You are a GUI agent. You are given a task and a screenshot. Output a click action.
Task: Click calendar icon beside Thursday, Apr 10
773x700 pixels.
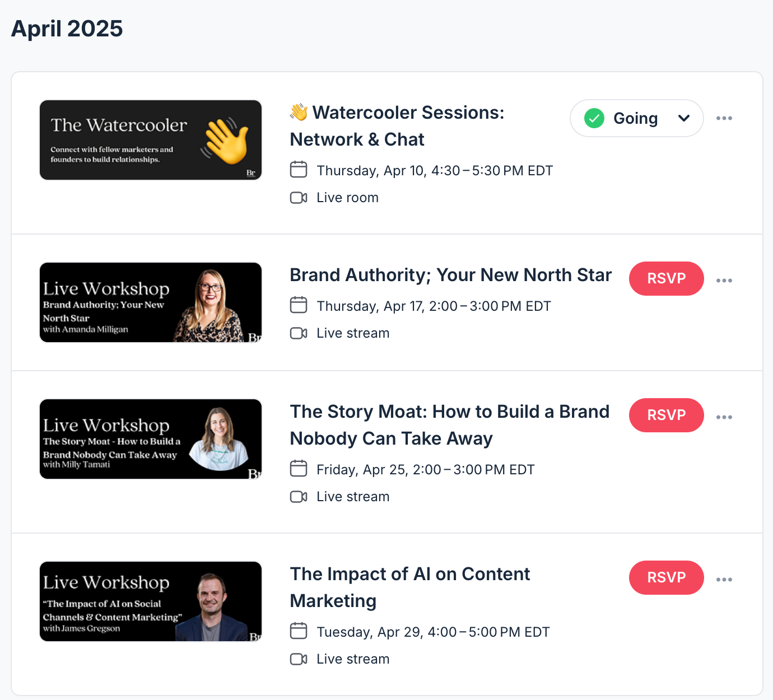299,170
